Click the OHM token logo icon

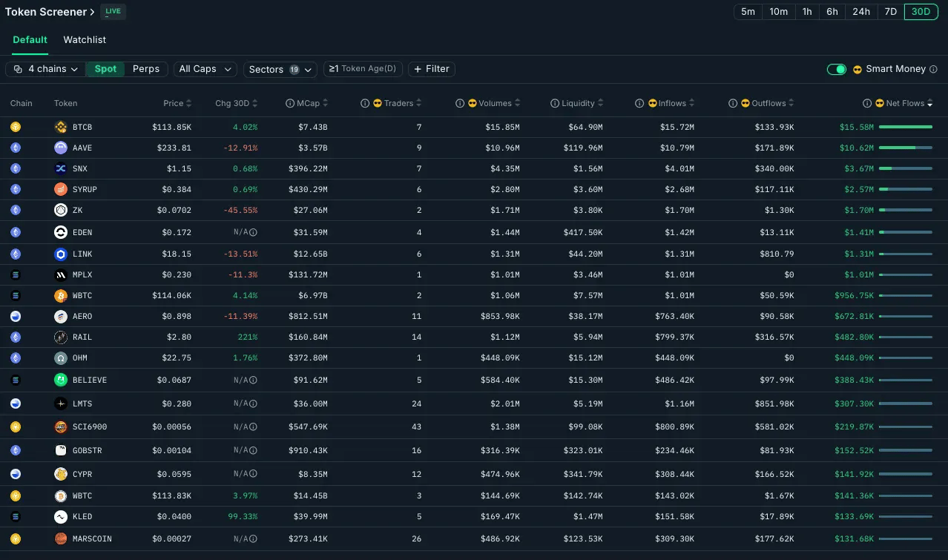(61, 358)
